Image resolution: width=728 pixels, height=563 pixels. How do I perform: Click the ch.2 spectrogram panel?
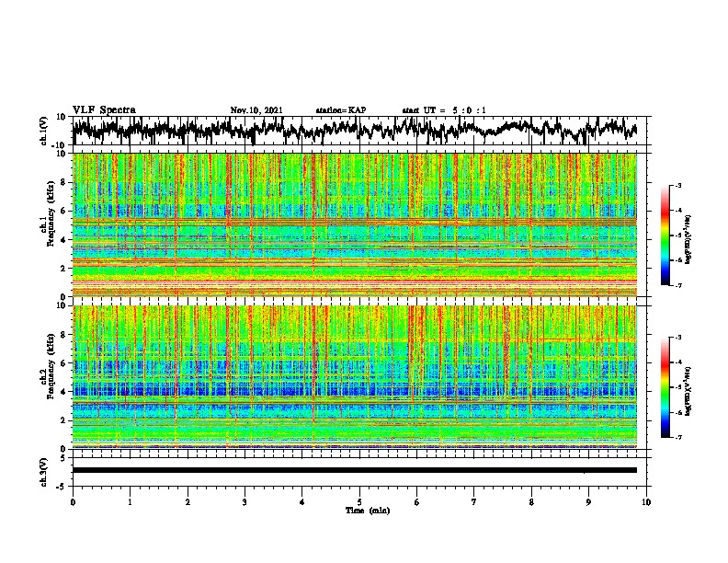tap(355, 377)
